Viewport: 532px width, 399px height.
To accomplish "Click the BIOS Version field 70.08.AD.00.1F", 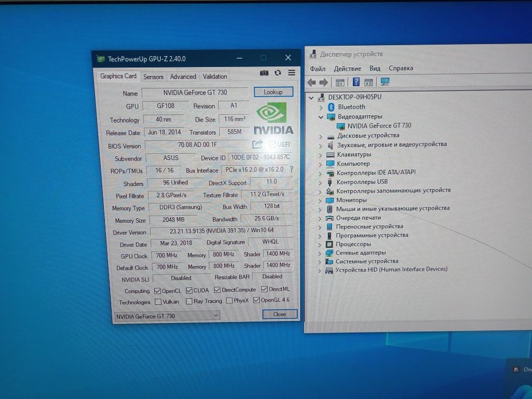I will [x=197, y=145].
